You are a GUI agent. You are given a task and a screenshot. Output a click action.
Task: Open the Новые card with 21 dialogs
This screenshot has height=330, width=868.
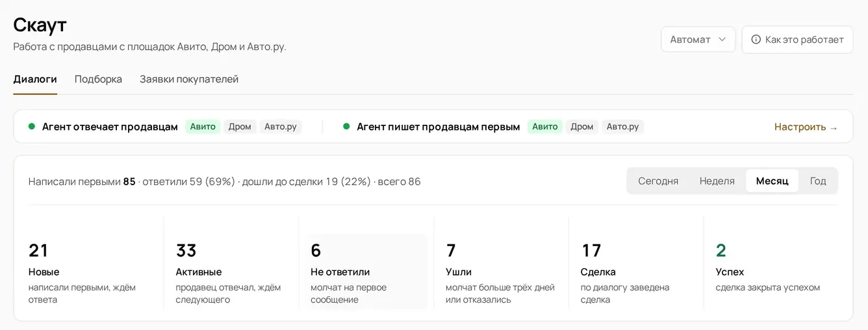coord(91,272)
